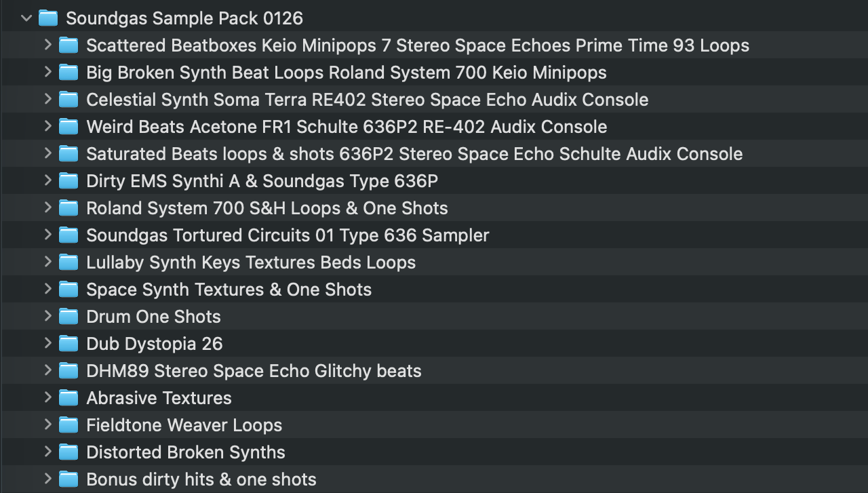Click the Drum One Shots folder icon
The image size is (868, 493).
68,317
